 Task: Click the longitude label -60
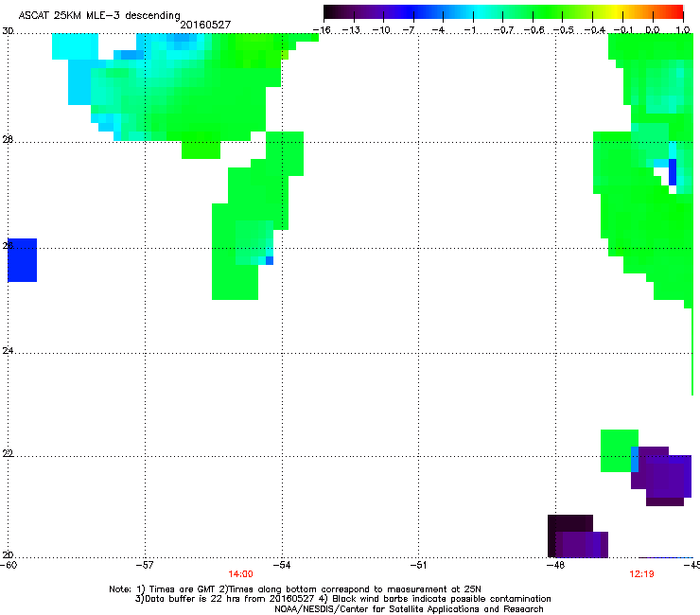pyautogui.click(x=9, y=566)
